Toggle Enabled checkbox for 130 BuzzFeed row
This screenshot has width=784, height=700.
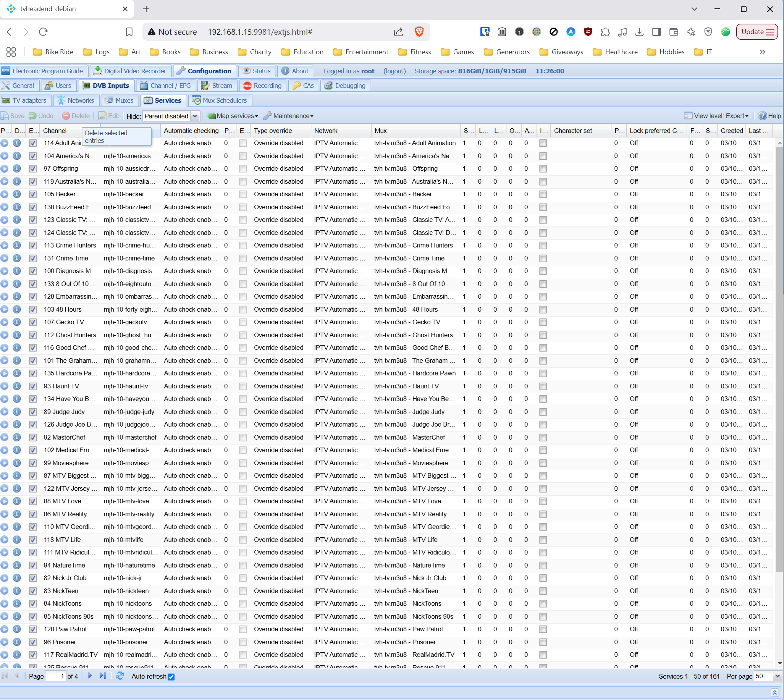click(33, 207)
